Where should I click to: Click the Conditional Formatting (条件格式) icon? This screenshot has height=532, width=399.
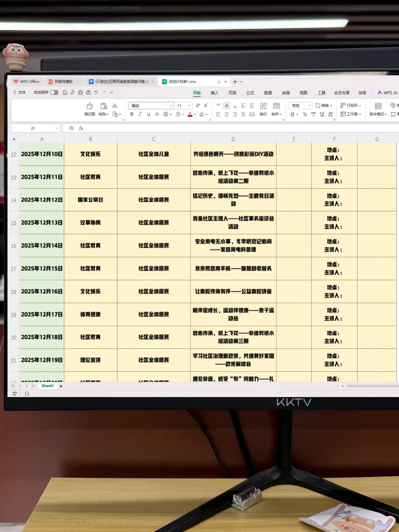378,106
